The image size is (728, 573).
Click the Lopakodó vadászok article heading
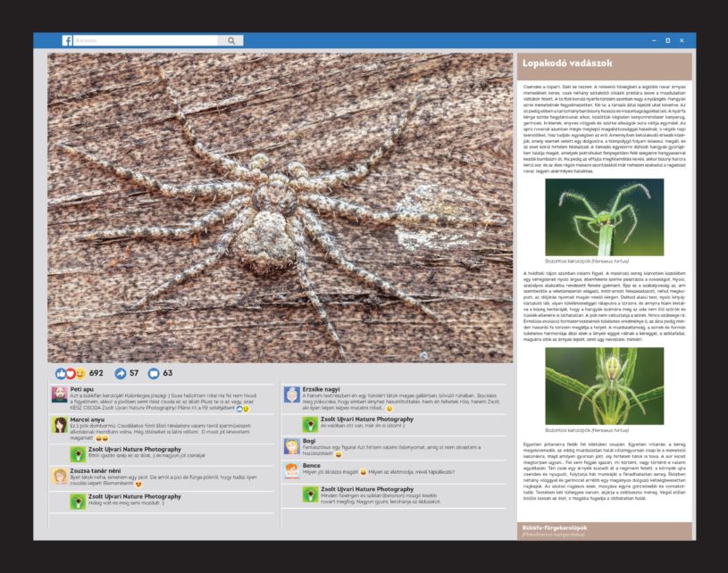pyautogui.click(x=559, y=65)
